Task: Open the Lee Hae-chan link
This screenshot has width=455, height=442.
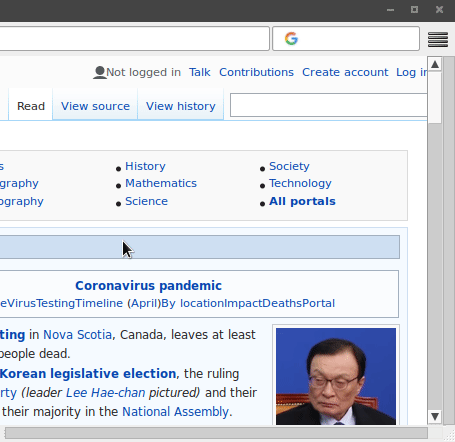Action: pyautogui.click(x=105, y=393)
